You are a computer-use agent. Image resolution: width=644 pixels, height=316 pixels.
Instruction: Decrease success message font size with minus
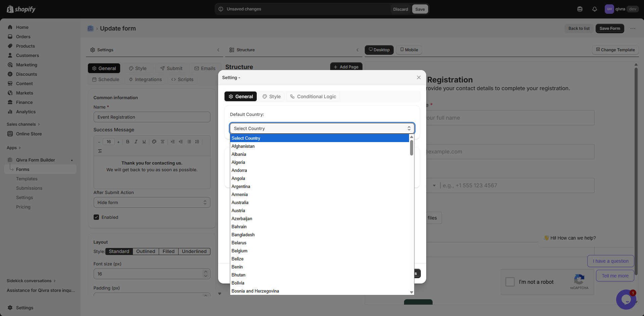click(99, 142)
